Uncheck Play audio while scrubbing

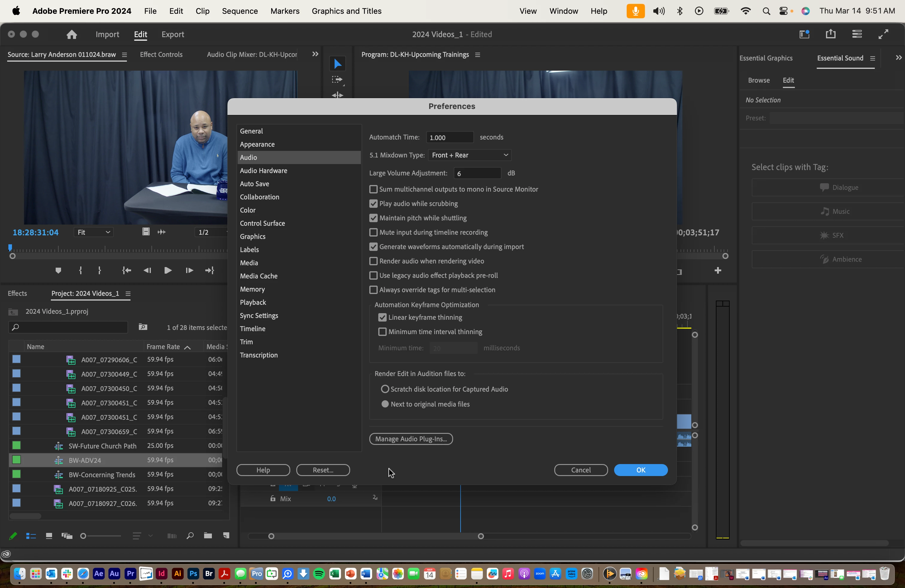tap(373, 204)
